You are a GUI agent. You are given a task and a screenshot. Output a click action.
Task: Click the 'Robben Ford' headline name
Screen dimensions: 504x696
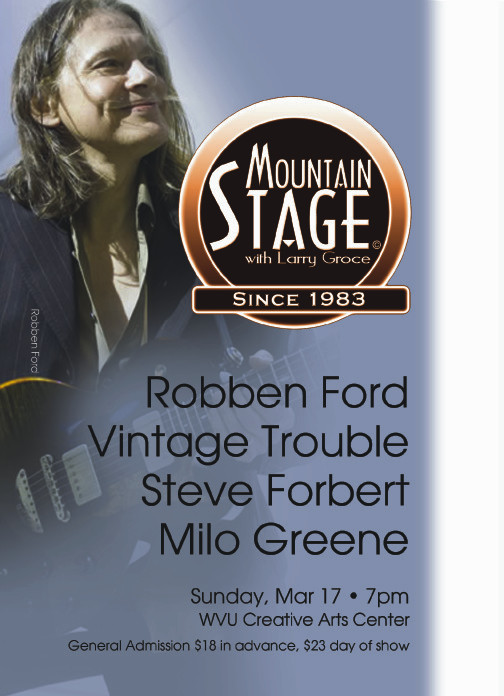coord(277,392)
